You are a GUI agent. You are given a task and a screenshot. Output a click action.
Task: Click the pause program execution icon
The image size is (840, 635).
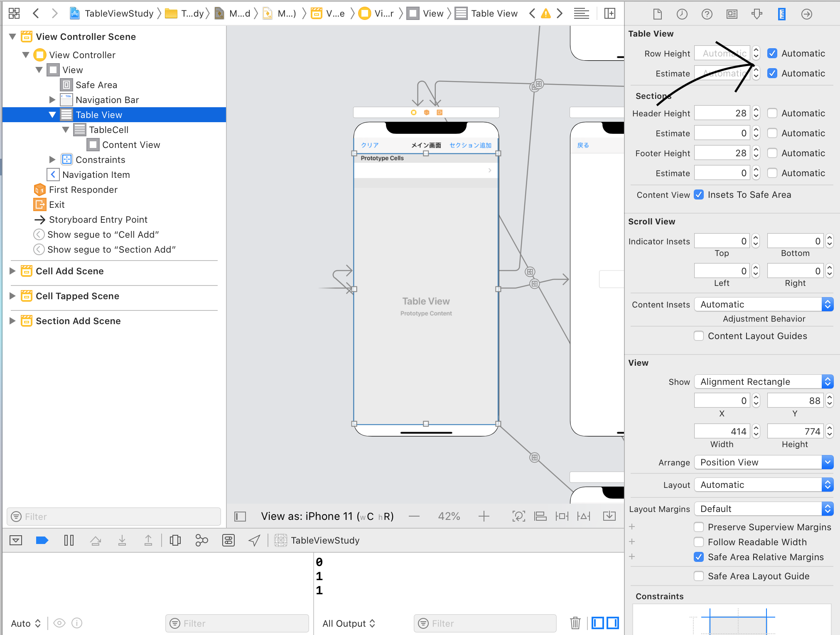point(69,540)
